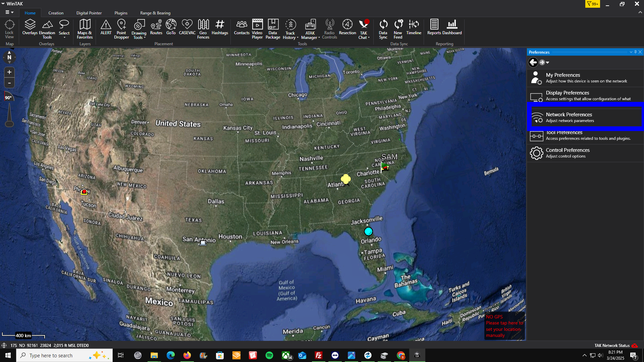Open the Dashboard
Screen dimensions: 644x362
[452, 27]
